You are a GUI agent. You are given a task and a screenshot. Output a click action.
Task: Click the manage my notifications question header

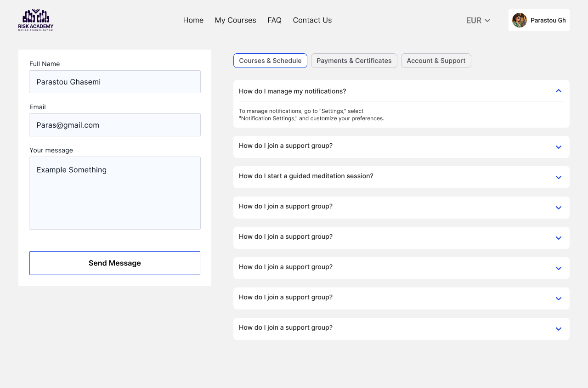pyautogui.click(x=293, y=91)
